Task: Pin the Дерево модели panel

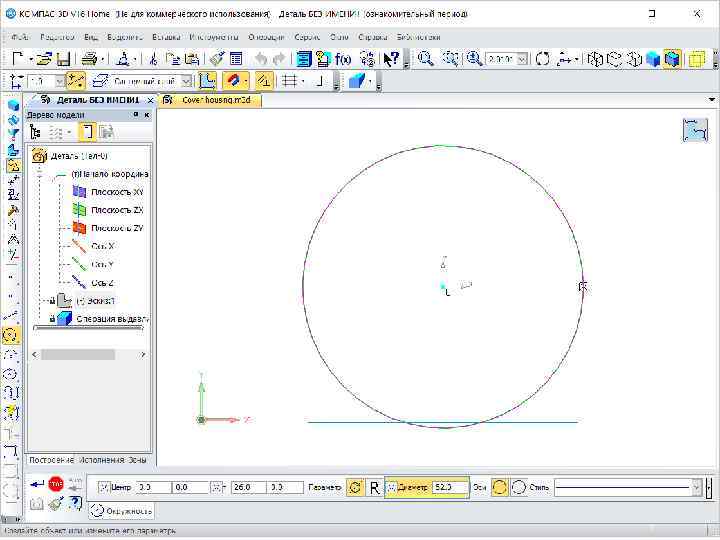Action: point(135,114)
